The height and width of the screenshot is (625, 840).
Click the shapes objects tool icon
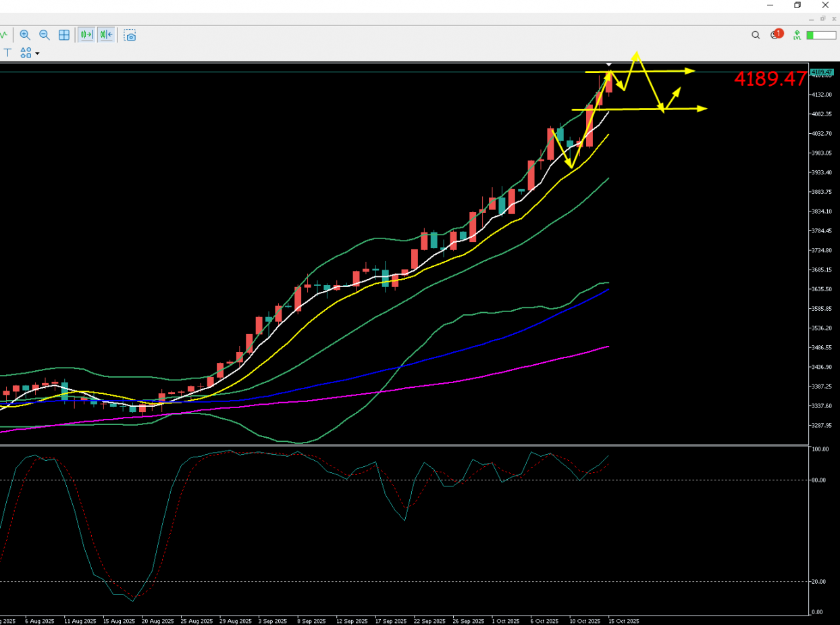click(26, 53)
